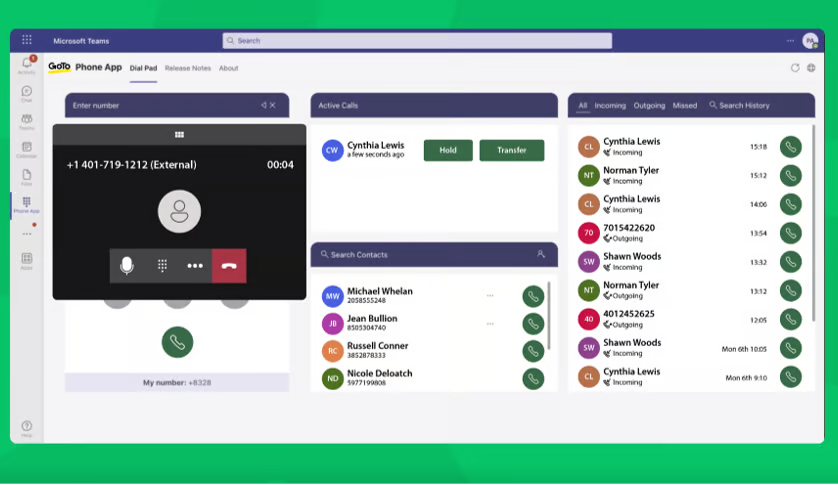838x485 pixels.
Task: Call back Shawn Woods from 13:32
Action: (790, 262)
